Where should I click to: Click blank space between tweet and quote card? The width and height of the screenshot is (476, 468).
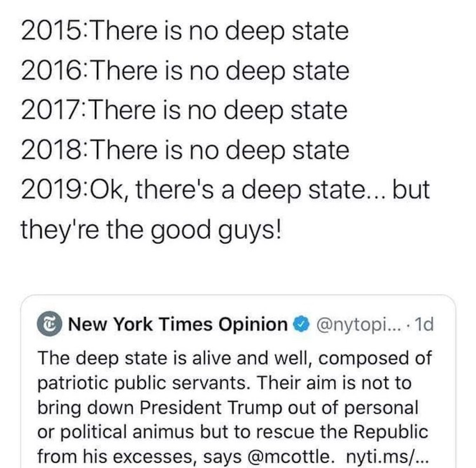click(238, 267)
